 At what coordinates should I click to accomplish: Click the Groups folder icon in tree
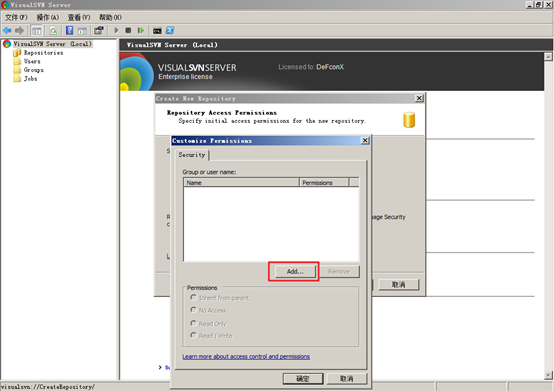coord(17,70)
